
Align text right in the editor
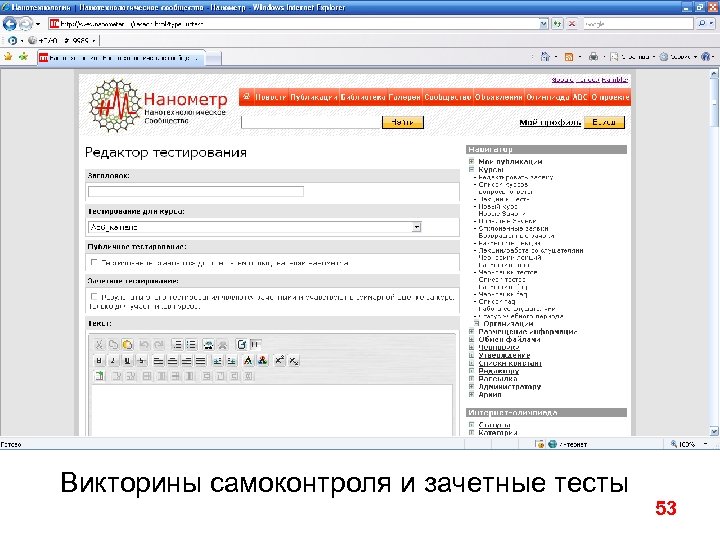point(186,361)
